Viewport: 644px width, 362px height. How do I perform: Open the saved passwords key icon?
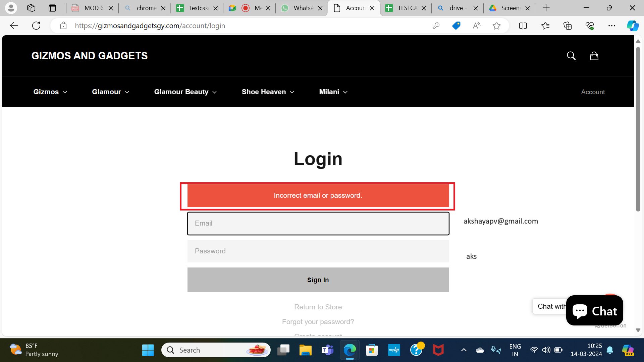pyautogui.click(x=436, y=25)
